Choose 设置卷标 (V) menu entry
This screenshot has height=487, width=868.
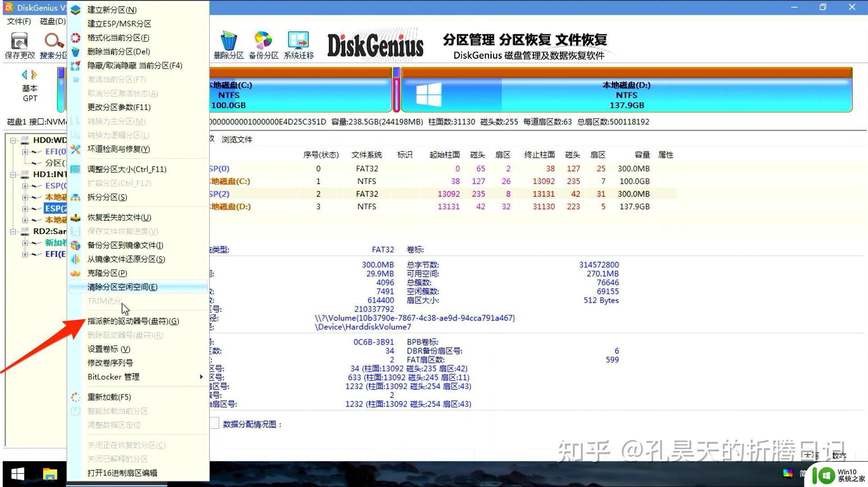coord(109,349)
